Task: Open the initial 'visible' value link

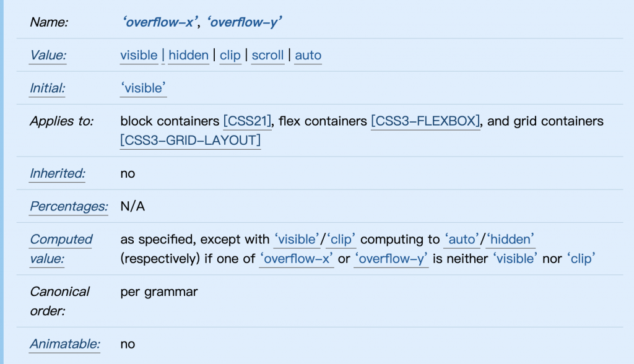Action: click(x=143, y=88)
